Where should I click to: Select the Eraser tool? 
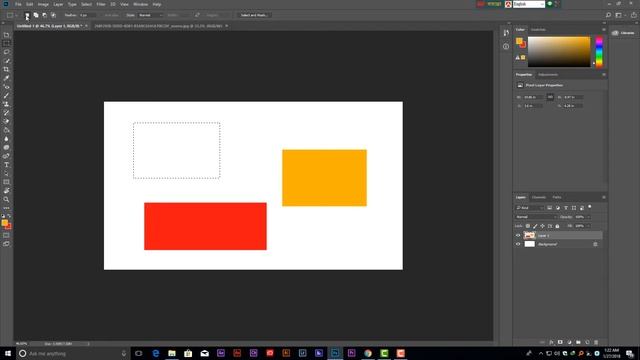click(6, 121)
